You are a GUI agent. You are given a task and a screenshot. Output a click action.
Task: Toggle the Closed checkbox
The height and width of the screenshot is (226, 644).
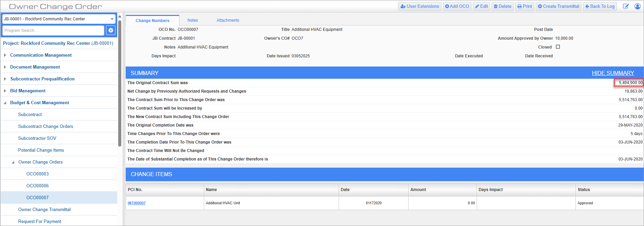[558, 47]
